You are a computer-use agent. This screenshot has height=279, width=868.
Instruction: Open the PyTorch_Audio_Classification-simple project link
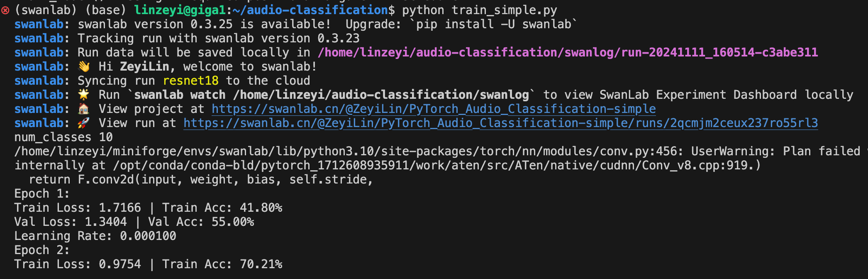(433, 109)
